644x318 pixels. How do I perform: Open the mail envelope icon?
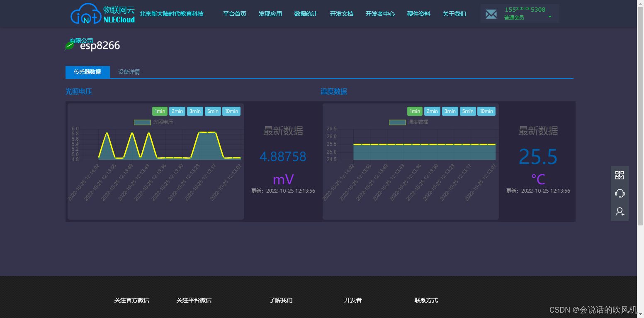tap(491, 14)
